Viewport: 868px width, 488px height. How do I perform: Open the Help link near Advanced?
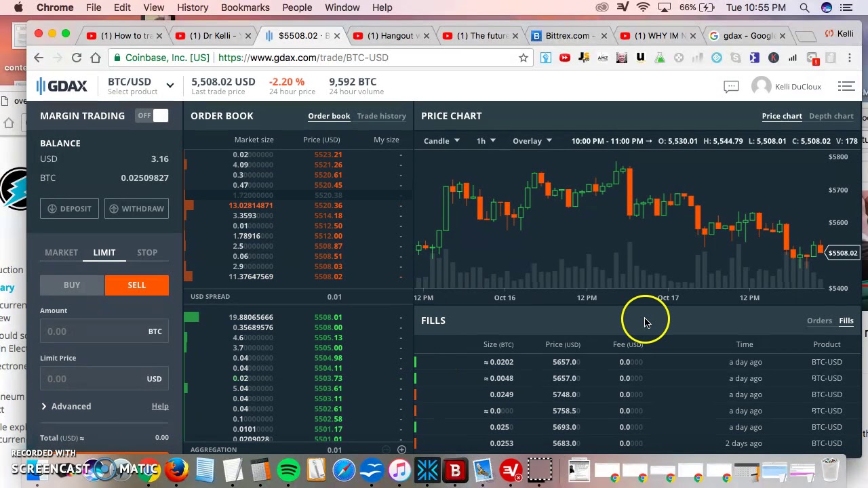(160, 407)
